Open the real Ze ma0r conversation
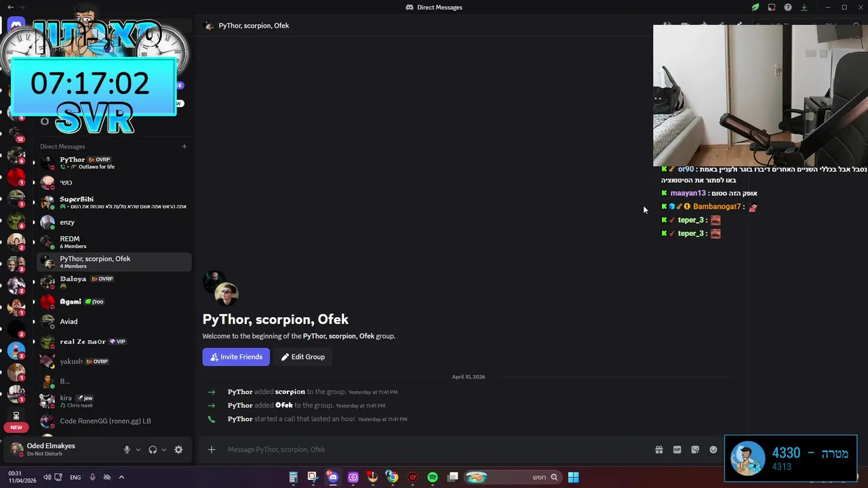 114,342
